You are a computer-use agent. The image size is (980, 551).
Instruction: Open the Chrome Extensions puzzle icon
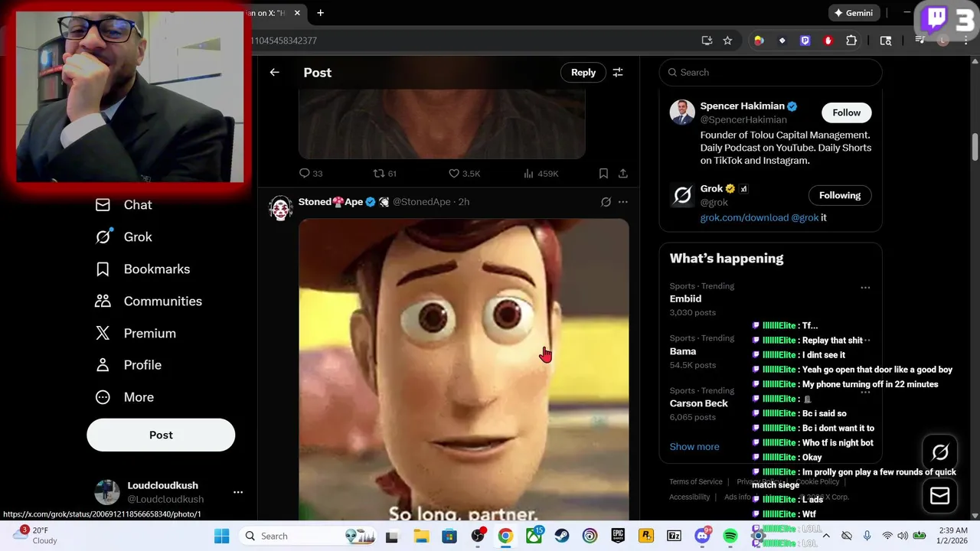tap(851, 41)
